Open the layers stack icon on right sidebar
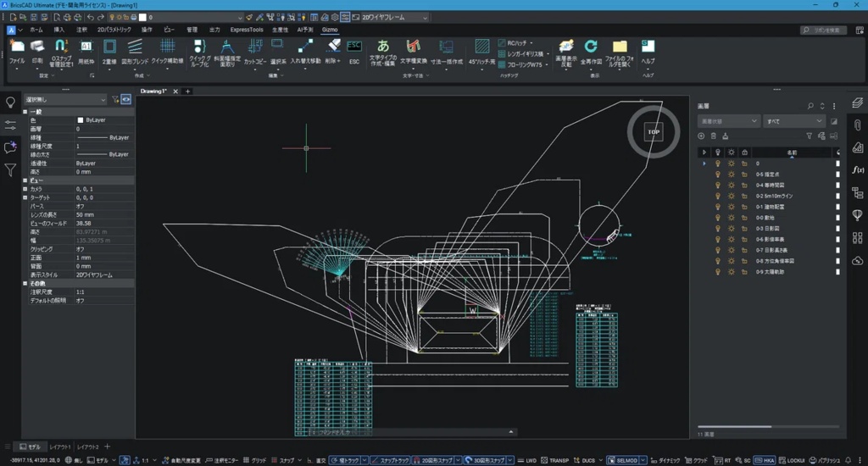This screenshot has height=466, width=868. 858,103
